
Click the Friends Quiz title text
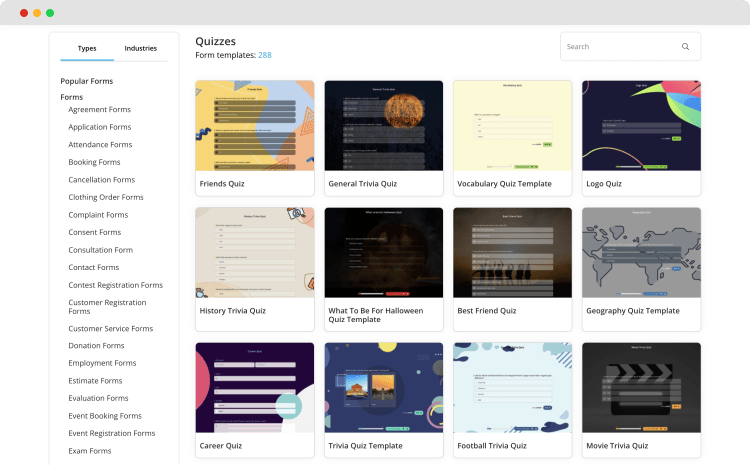(x=222, y=184)
